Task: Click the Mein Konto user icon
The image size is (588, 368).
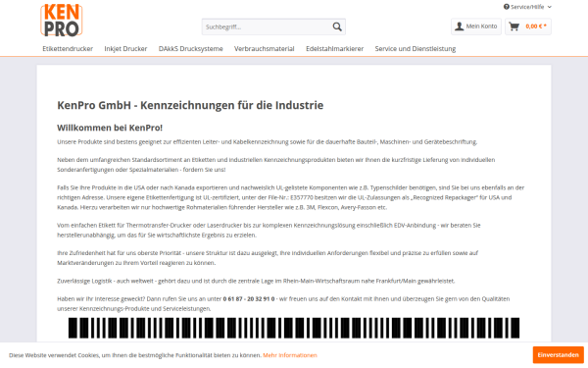Action: 459,26
